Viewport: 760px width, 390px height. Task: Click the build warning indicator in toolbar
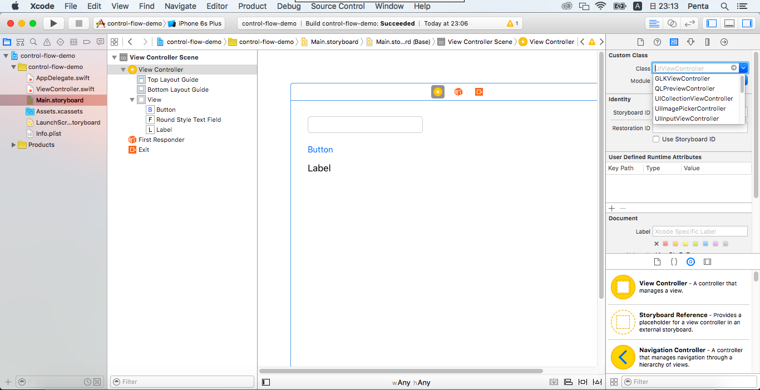point(512,23)
